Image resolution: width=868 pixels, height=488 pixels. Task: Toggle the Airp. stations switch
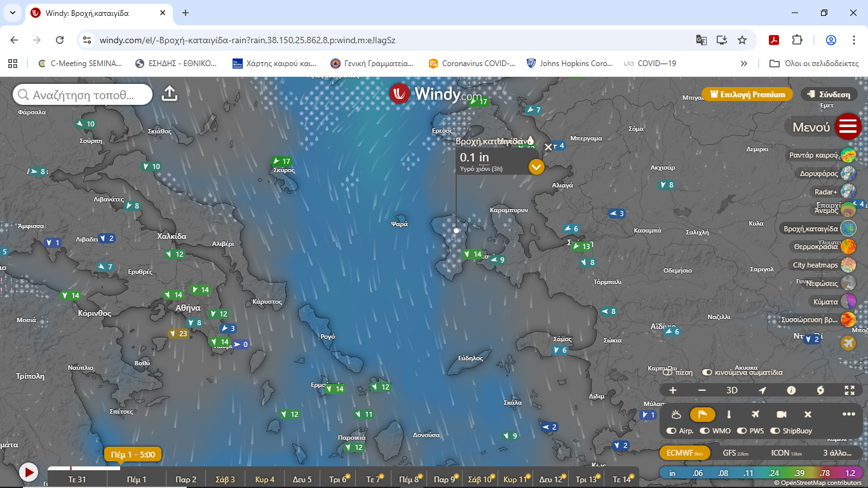tap(672, 431)
